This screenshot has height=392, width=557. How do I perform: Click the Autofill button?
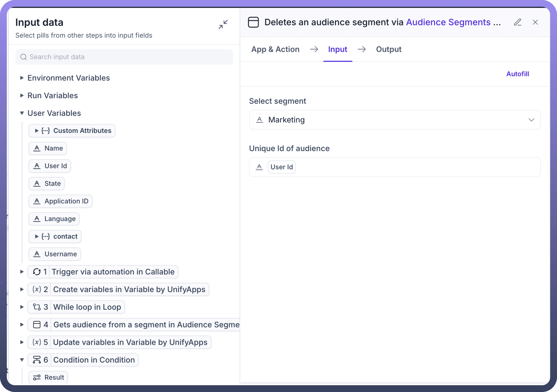[x=517, y=74]
